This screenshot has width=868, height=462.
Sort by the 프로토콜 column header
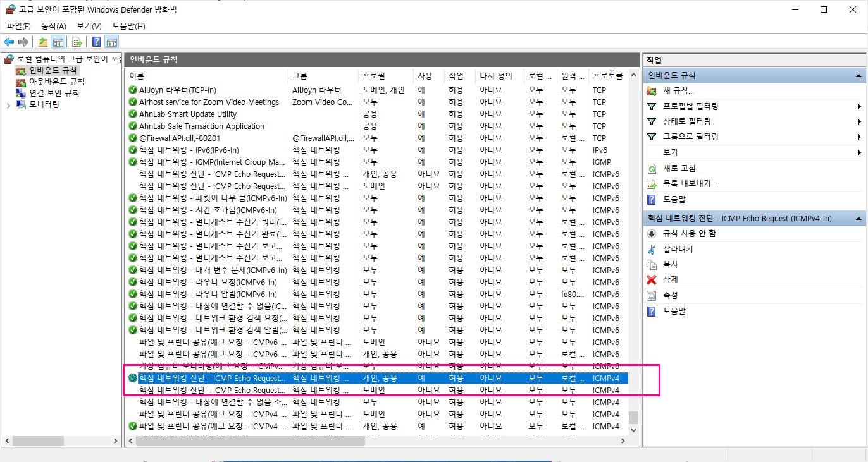tap(609, 76)
